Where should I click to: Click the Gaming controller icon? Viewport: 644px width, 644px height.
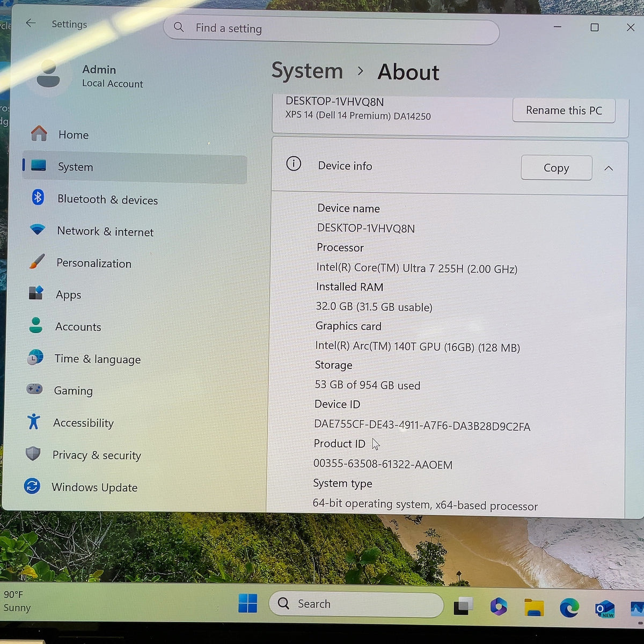(x=34, y=389)
